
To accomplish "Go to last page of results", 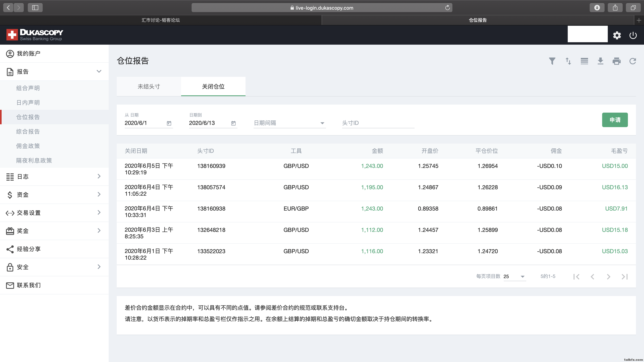I will [624, 277].
